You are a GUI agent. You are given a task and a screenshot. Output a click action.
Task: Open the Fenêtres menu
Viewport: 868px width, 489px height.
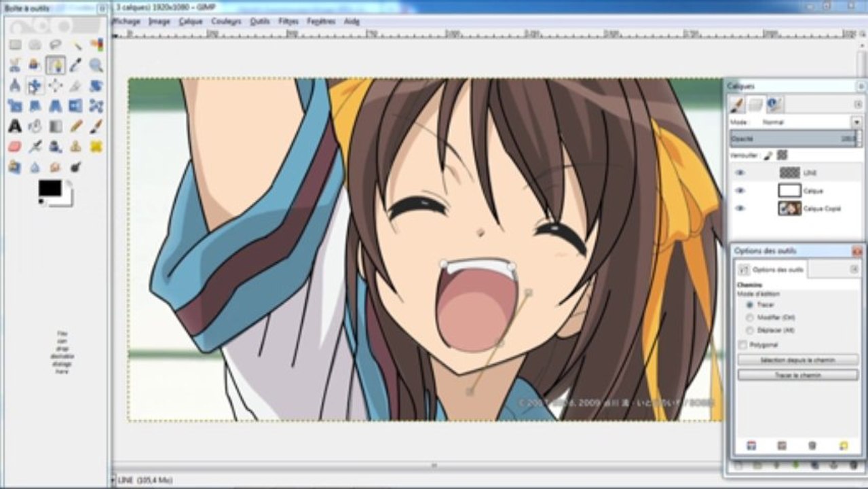[321, 21]
